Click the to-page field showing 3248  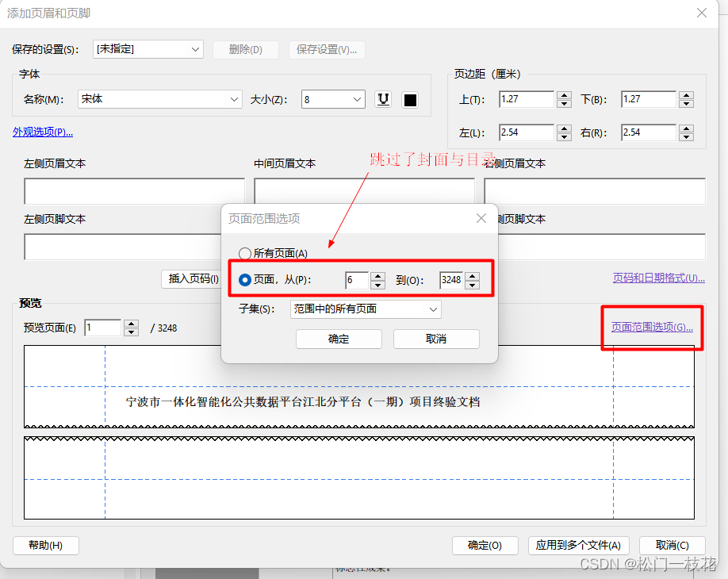pyautogui.click(x=451, y=280)
